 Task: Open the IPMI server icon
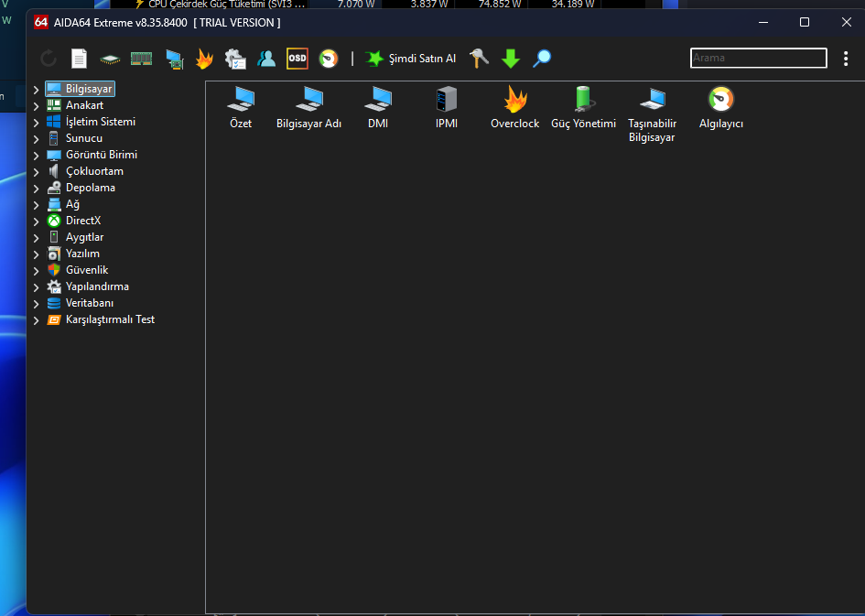(447, 108)
